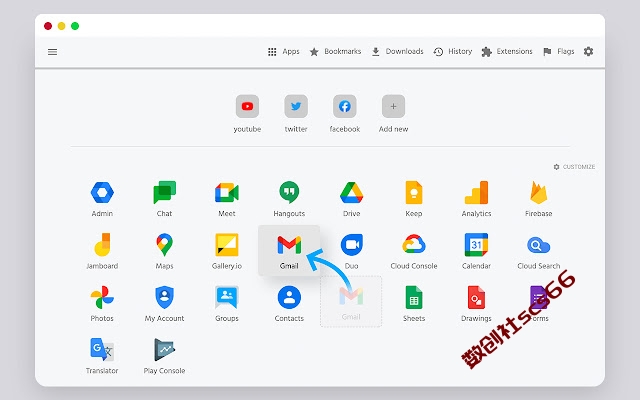Open Downloads from the top bar
640x400 pixels.
398,51
